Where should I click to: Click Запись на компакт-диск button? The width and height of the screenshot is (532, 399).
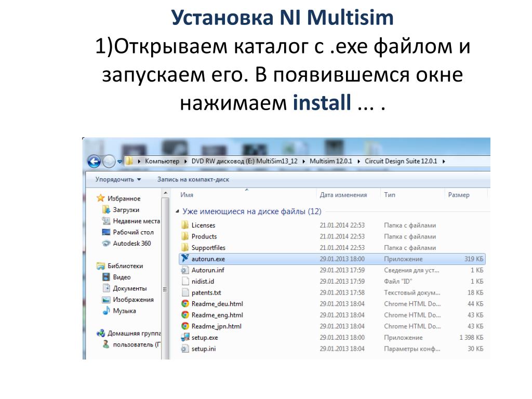pos(193,179)
